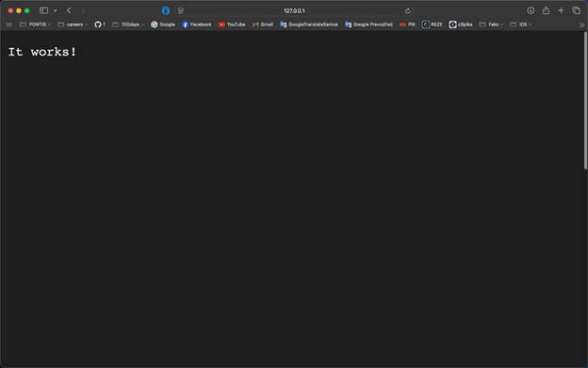
Task: Minimize the window with the yellow button
Action: coord(19,11)
